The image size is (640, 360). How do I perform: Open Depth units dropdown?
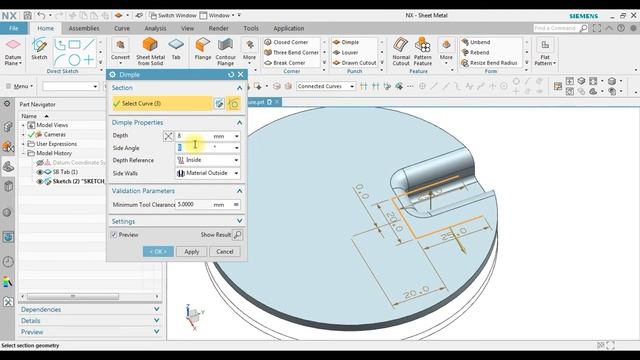click(236, 136)
